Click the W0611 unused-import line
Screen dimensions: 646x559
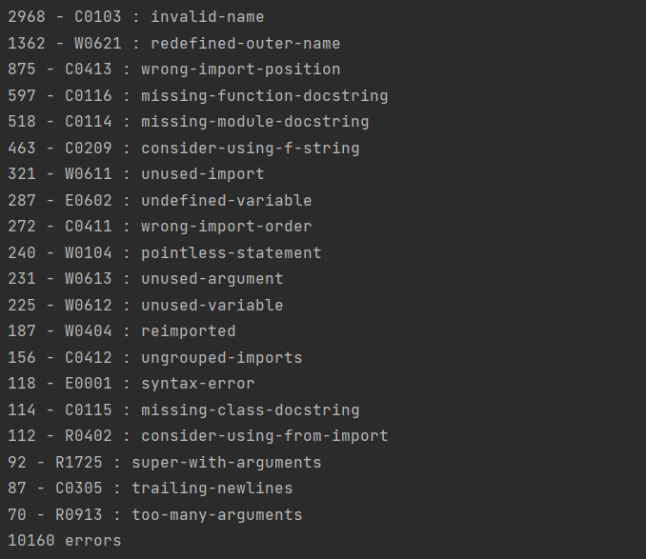tap(136, 174)
